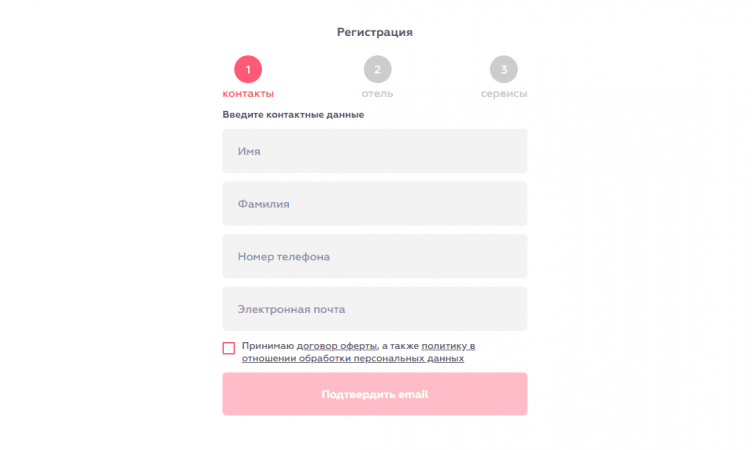Switch to the 'отель' step label

(x=377, y=94)
